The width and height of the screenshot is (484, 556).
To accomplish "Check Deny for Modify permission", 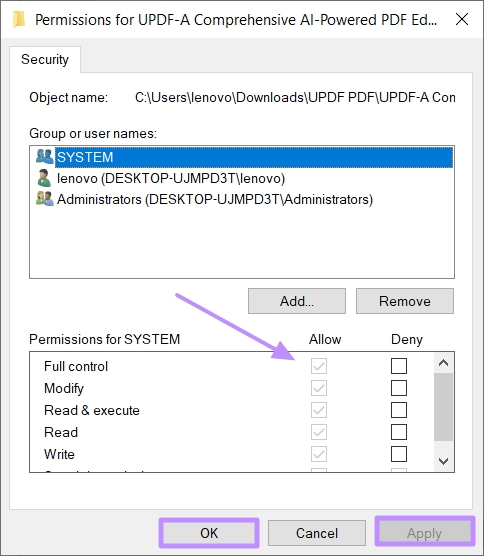I will pos(399,388).
